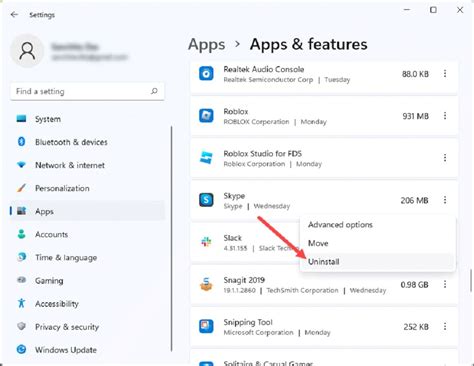Click the 931 MB size of Roblox
Image resolution: width=474 pixels, height=366 pixels.
pyautogui.click(x=415, y=116)
